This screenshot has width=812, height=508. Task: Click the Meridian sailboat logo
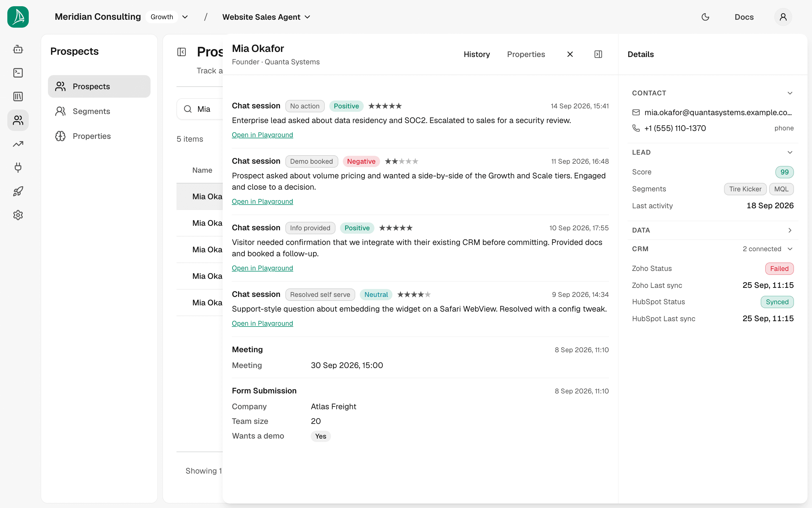click(x=18, y=17)
